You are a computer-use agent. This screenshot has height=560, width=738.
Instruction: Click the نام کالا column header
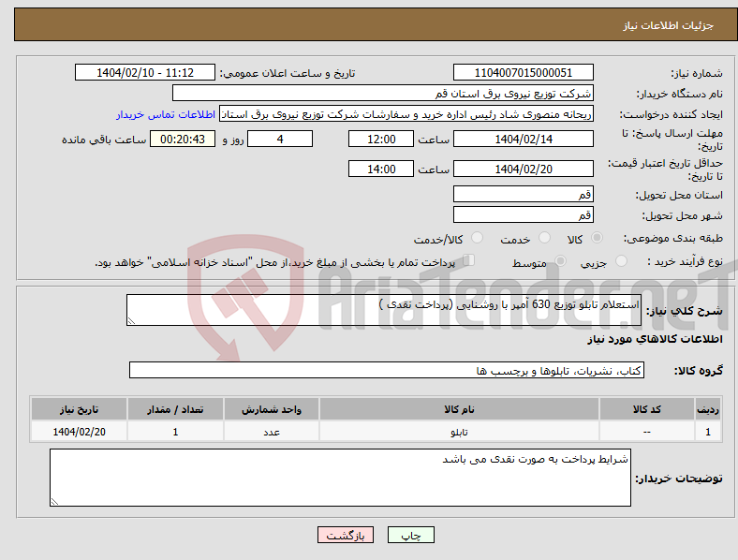[459, 409]
